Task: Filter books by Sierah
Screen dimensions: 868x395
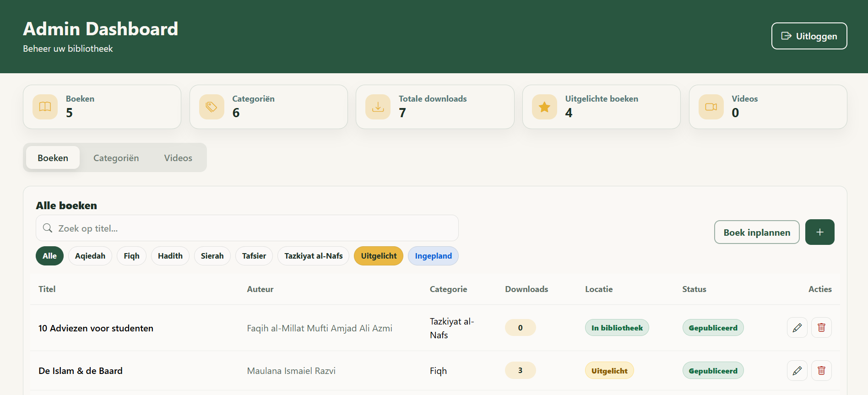Action: pos(212,256)
